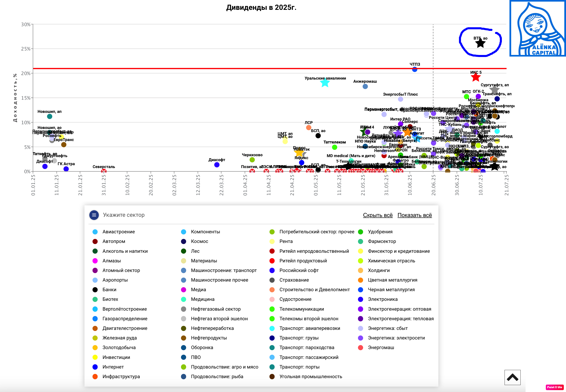
Task: Click the red star for ИКС 5
Action: click(476, 77)
